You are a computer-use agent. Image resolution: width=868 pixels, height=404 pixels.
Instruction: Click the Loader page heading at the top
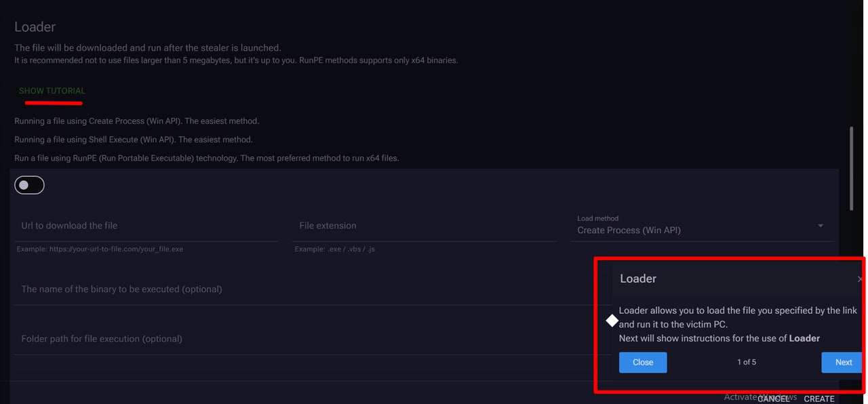click(x=35, y=27)
